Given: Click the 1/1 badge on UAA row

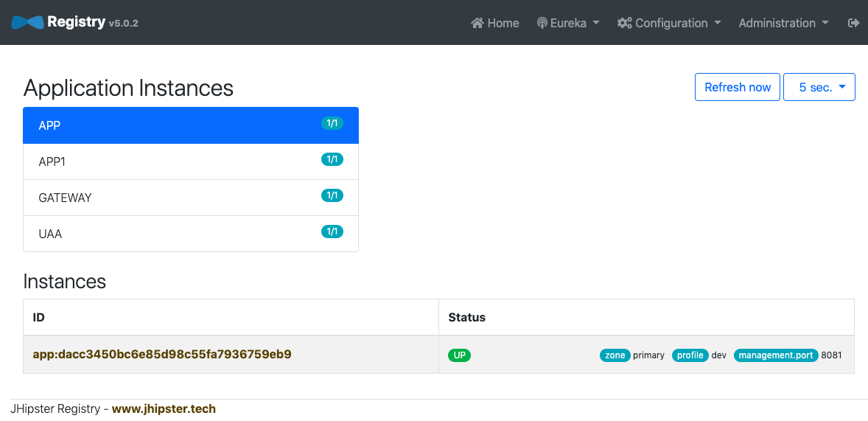Looking at the screenshot, I should [x=332, y=232].
